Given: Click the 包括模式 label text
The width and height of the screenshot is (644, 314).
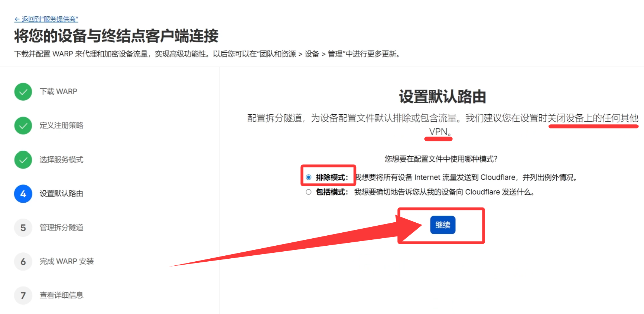Looking at the screenshot, I should (332, 192).
